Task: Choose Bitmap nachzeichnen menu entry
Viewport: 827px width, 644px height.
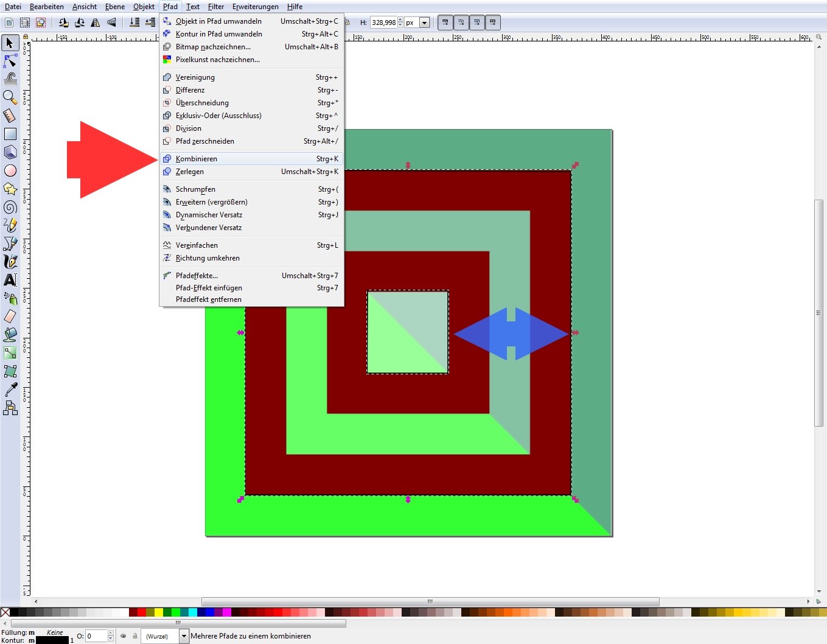Action: (x=251, y=47)
